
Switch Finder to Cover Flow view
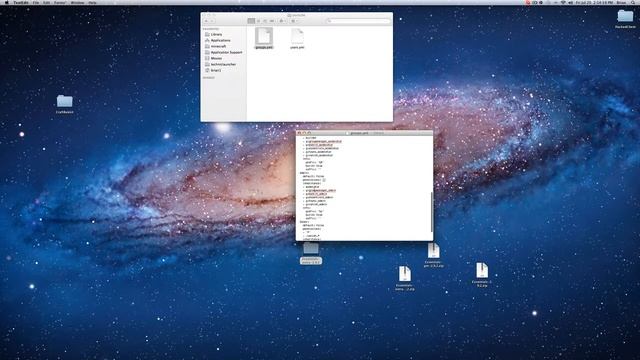(x=272, y=21)
